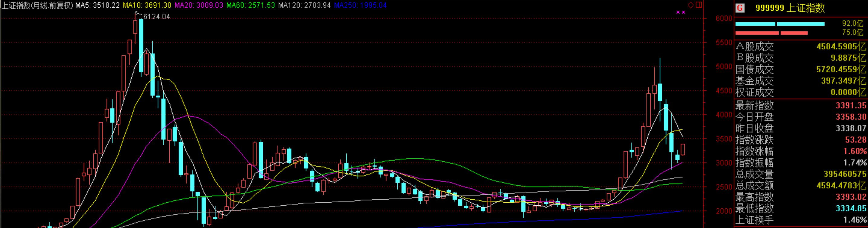This screenshot has height=228, width=868.
Task: Select the magenta MA20 indicator label
Action: coord(199,5)
